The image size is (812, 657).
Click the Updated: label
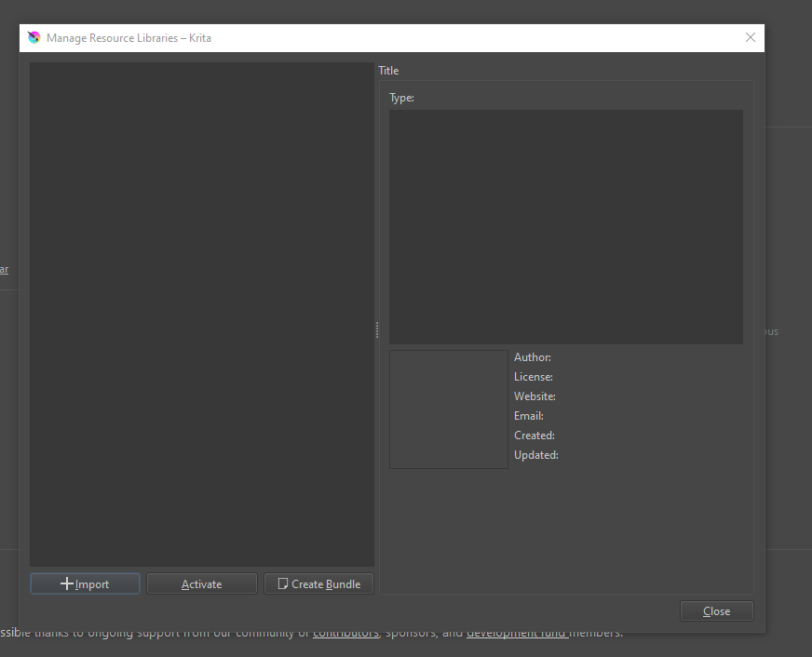(536, 455)
